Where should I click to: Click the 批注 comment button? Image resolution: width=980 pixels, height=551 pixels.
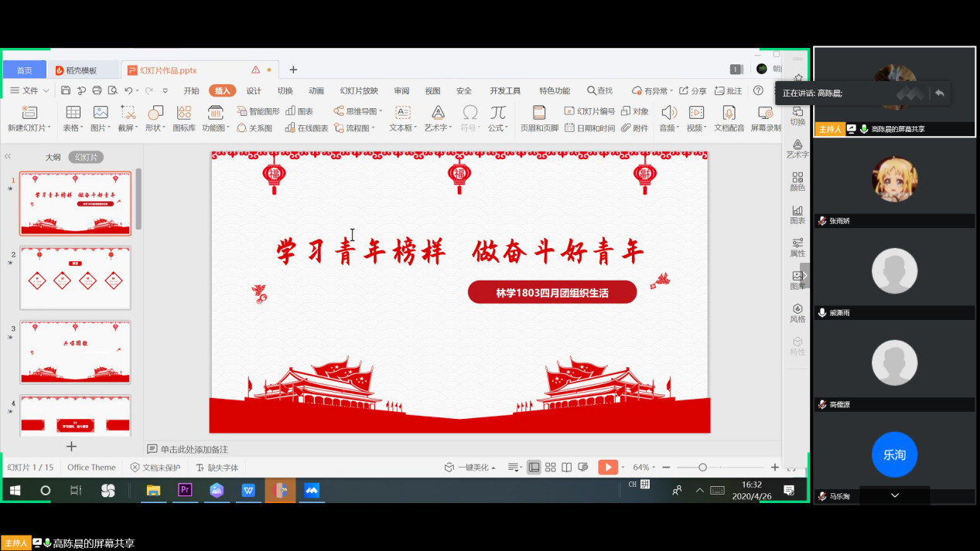tap(729, 90)
